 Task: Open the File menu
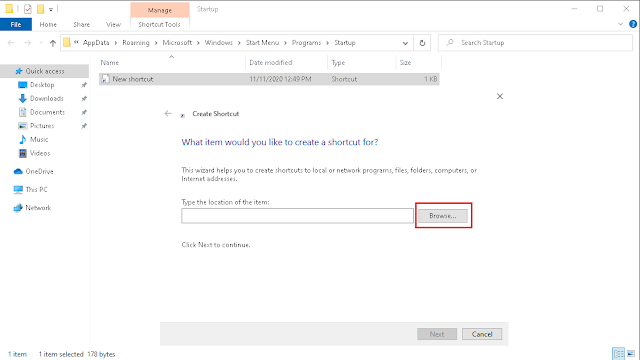pyautogui.click(x=16, y=24)
